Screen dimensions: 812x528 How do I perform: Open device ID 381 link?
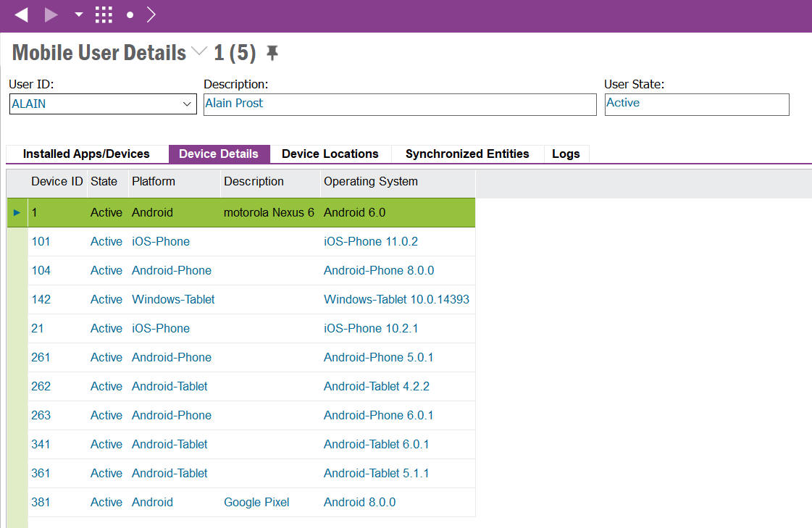pos(41,502)
